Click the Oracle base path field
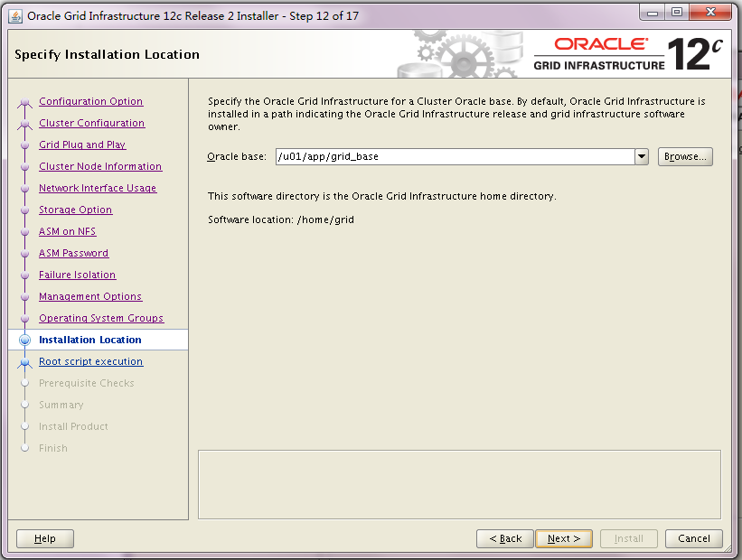742x560 pixels. click(x=455, y=156)
